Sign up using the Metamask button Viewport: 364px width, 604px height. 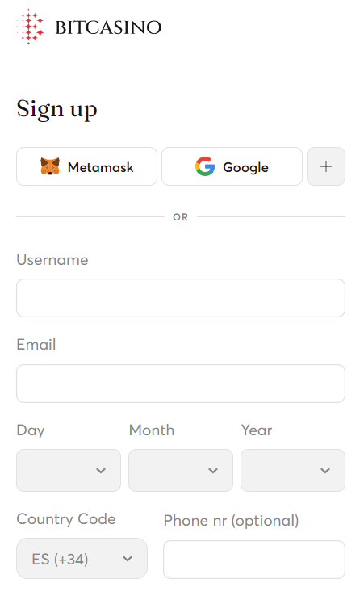coord(86,166)
